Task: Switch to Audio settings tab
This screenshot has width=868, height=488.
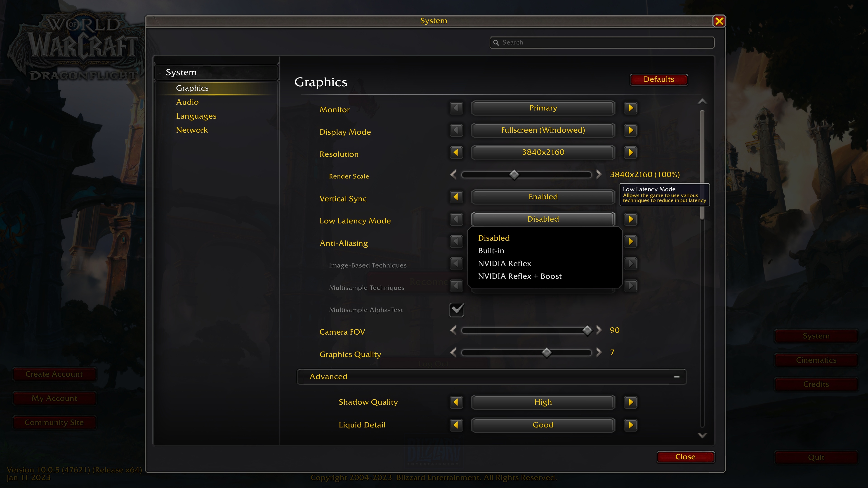Action: click(187, 102)
